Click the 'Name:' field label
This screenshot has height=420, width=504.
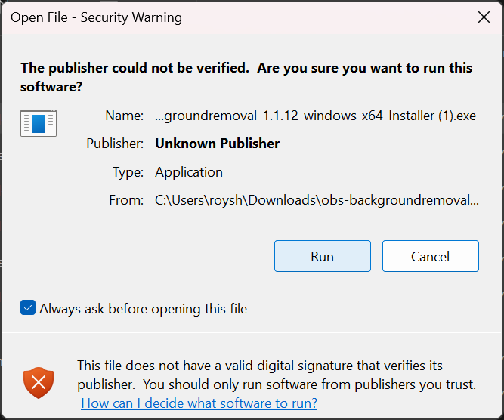point(125,116)
